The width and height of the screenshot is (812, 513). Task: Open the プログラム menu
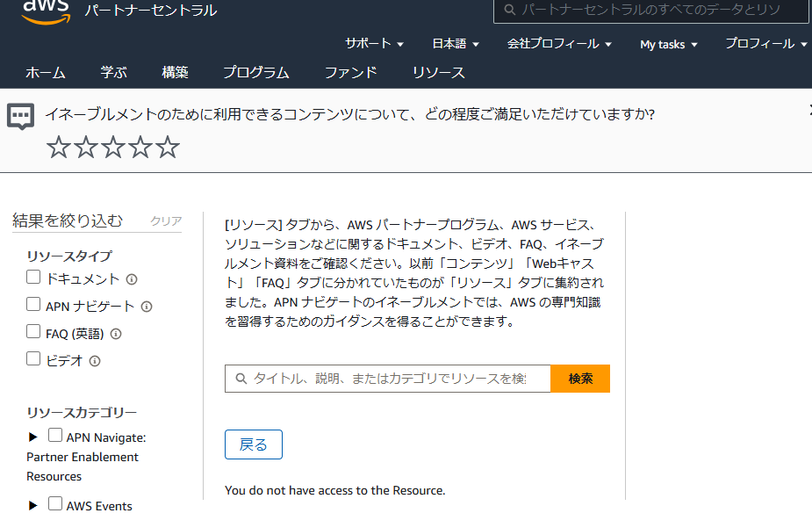256,73
